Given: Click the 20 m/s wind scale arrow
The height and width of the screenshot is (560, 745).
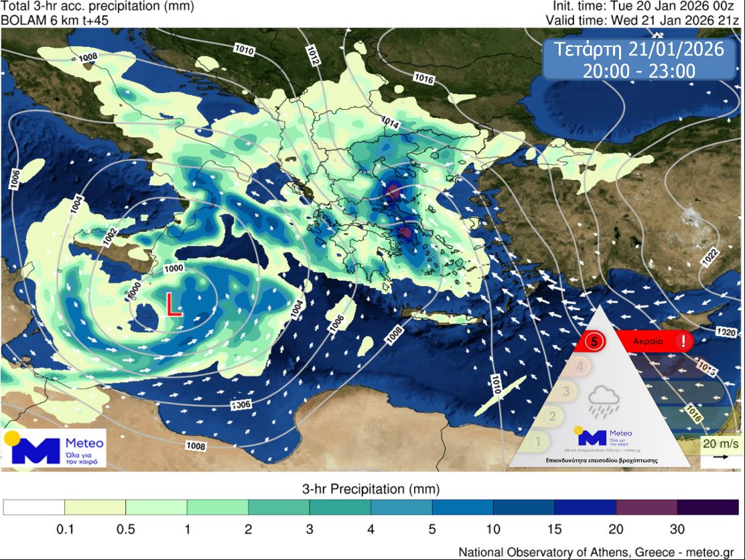Looking at the screenshot, I should click(721, 457).
